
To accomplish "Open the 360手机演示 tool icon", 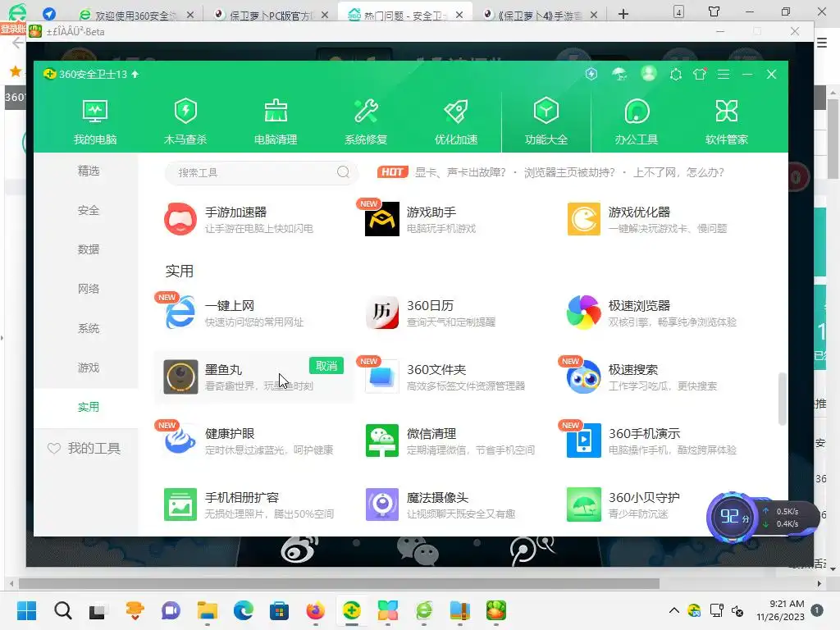I will (583, 441).
